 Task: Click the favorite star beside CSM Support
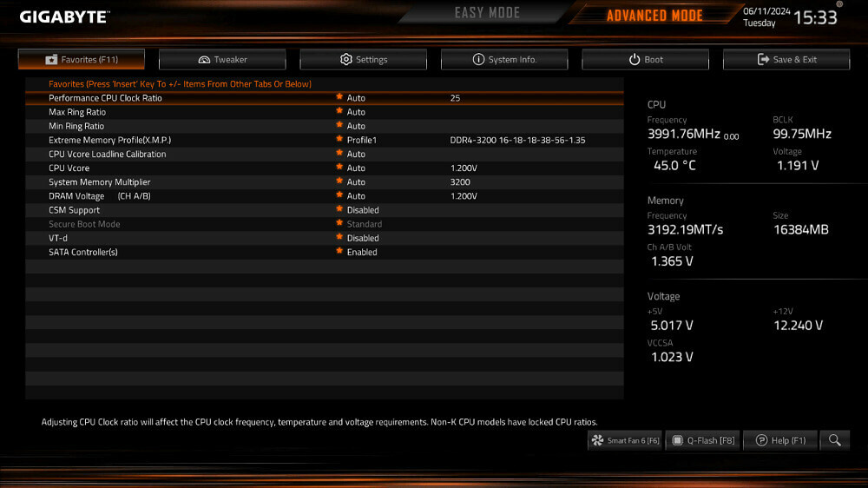339,209
